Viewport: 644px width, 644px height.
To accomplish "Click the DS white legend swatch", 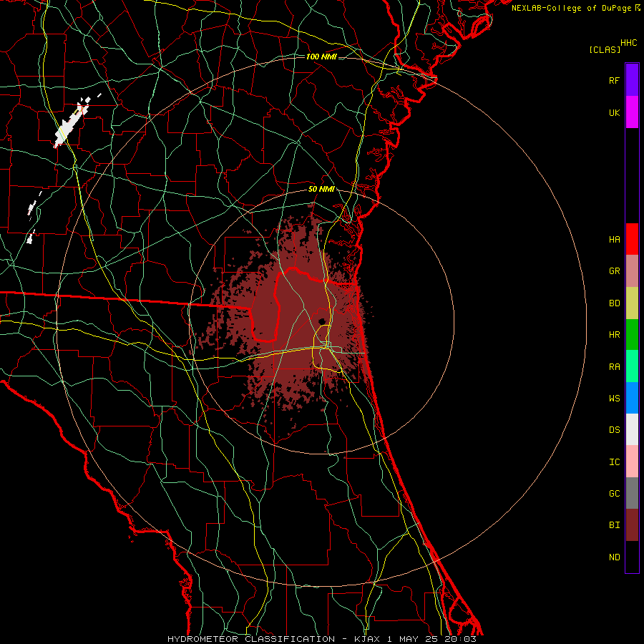I will point(632,429).
